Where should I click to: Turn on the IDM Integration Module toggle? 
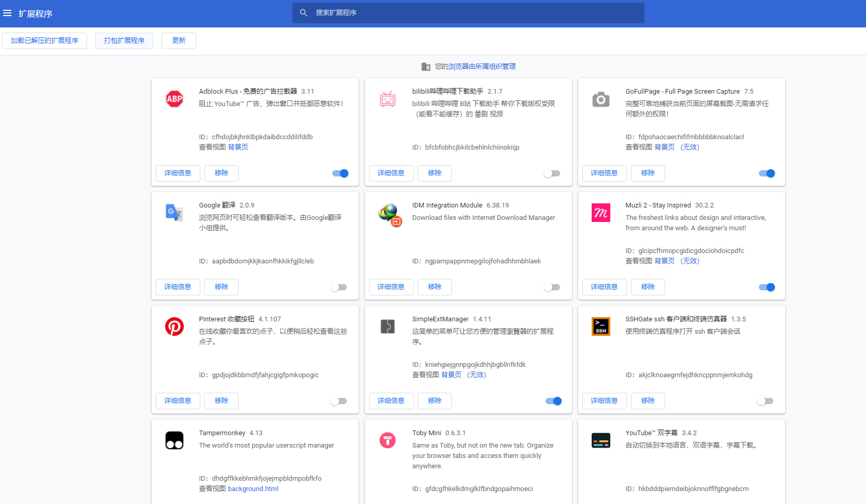[552, 287]
